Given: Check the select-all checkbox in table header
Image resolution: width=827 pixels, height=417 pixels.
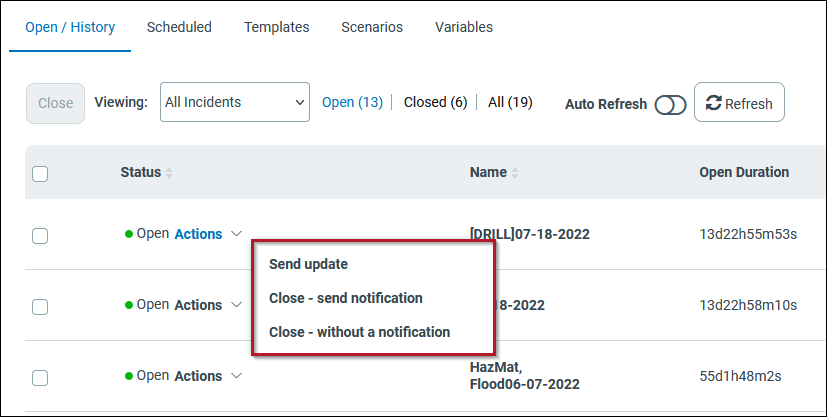Looking at the screenshot, I should coord(40,173).
